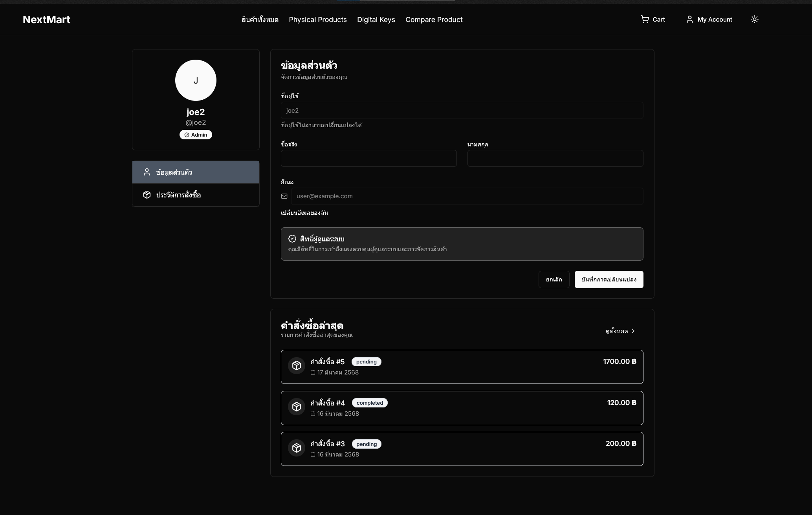812x515 pixels.
Task: Click package icon of order #5
Action: [297, 365]
